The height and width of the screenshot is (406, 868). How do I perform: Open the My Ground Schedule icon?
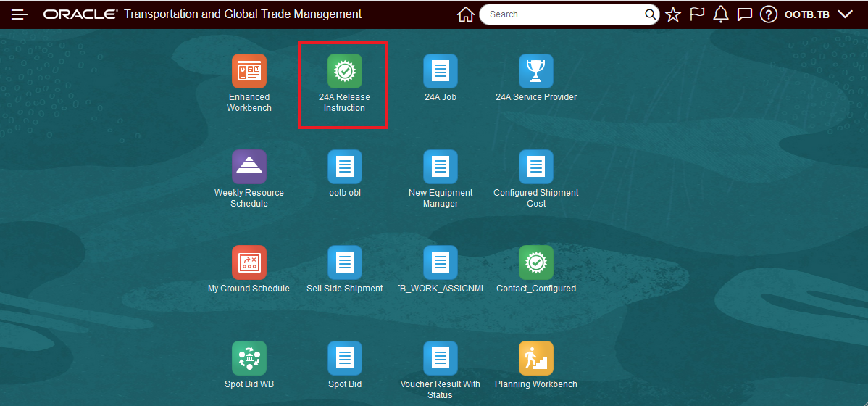click(249, 262)
